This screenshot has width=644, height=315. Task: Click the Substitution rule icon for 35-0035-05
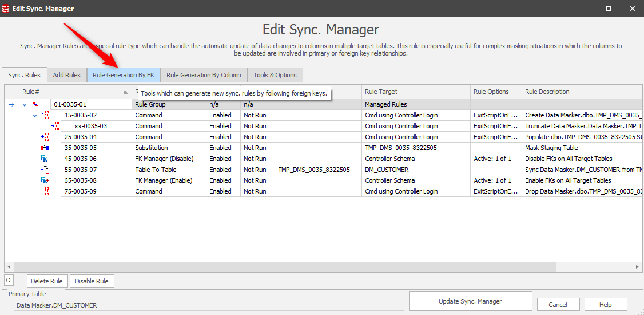(45, 148)
